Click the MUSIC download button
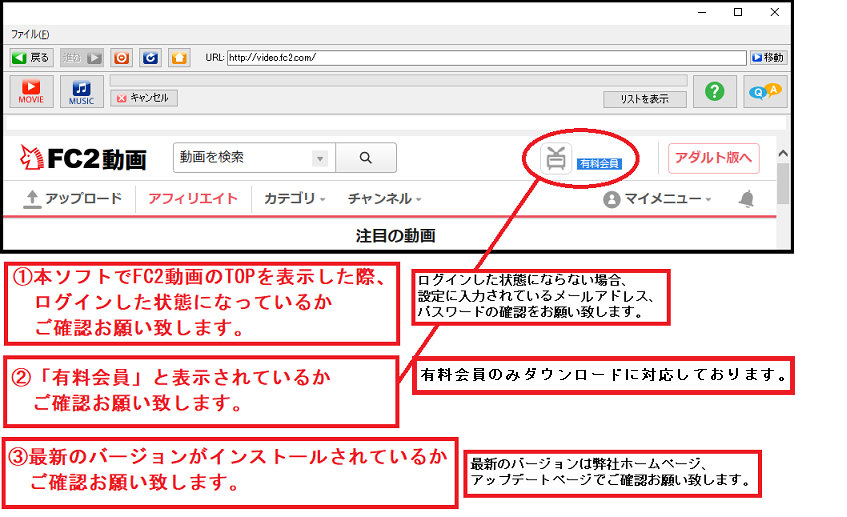 coord(82,91)
